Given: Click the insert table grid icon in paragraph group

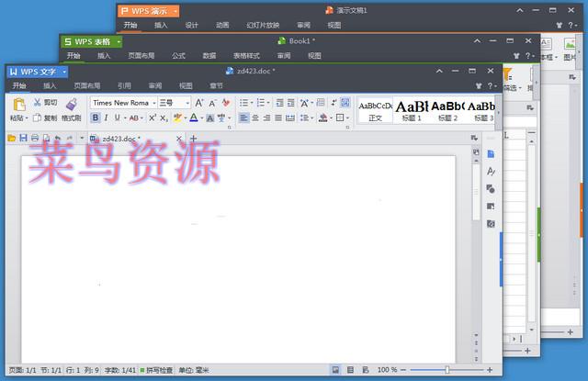Looking at the screenshot, I should coord(321,103).
